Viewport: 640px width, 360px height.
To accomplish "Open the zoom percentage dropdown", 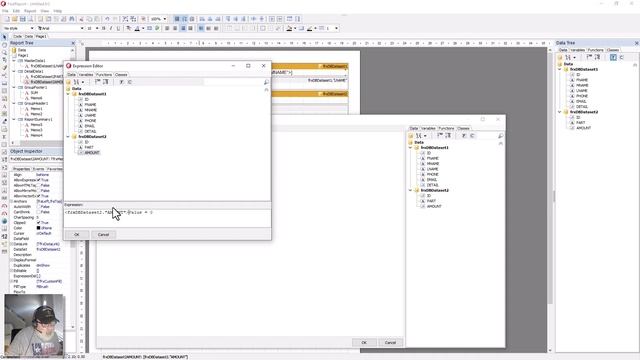I will [x=165, y=19].
